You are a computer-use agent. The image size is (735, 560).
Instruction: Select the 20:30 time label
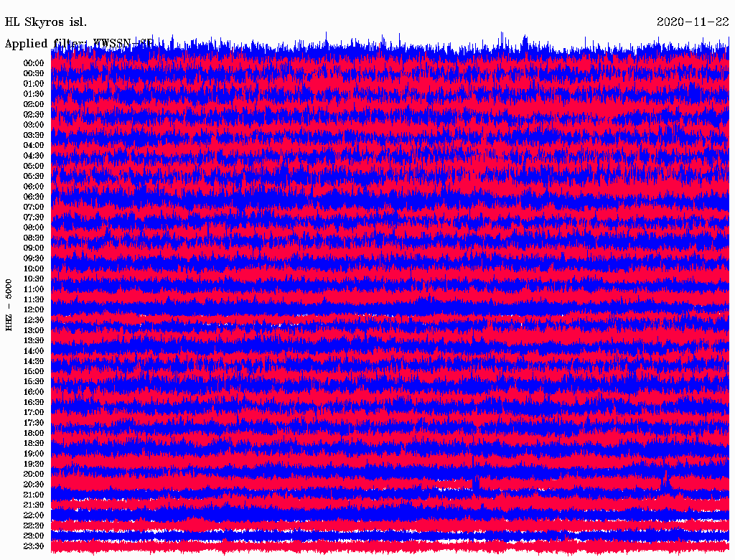pyautogui.click(x=34, y=485)
